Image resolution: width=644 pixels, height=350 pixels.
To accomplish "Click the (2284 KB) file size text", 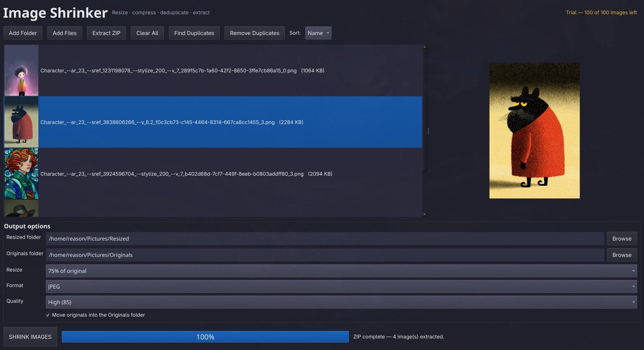I will [291, 122].
